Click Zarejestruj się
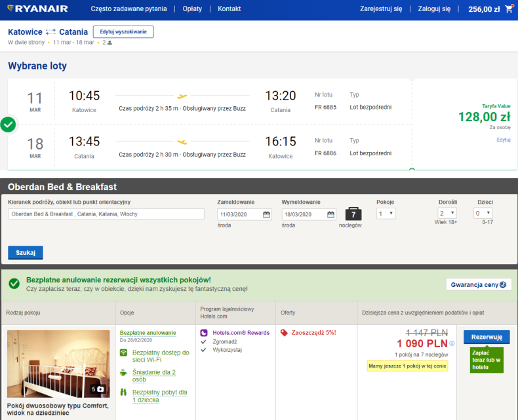 [x=381, y=9]
